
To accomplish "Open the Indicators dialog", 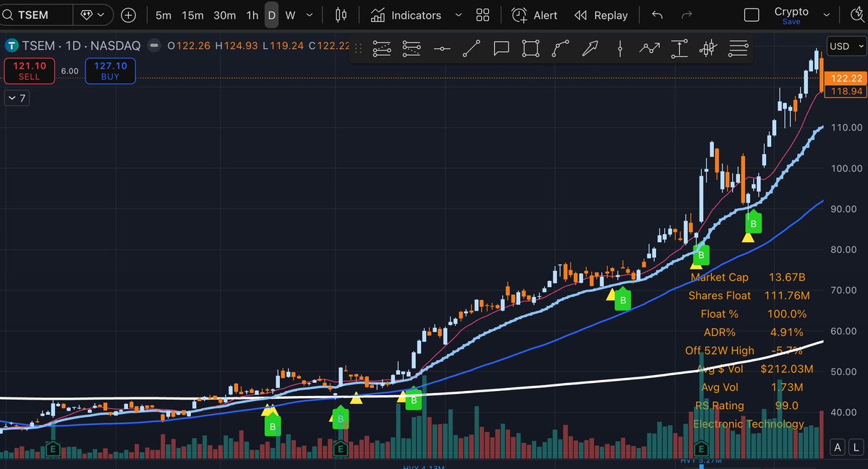I will click(x=406, y=15).
